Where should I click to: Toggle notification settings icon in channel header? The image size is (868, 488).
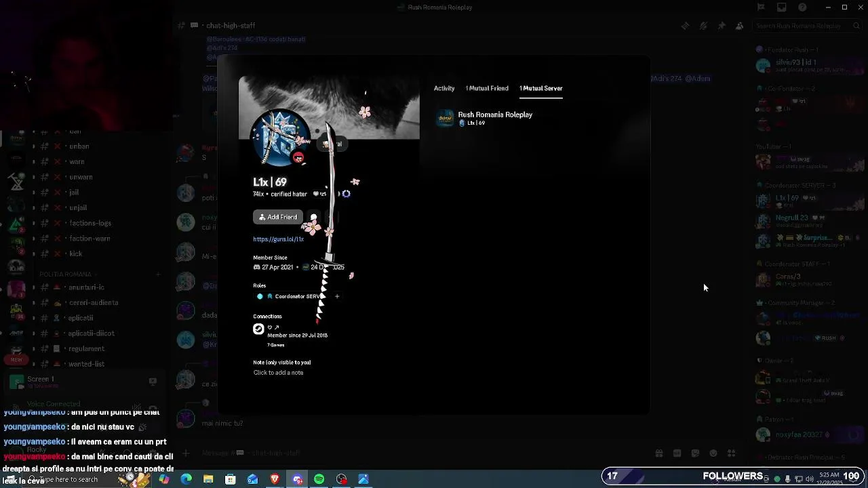click(x=703, y=26)
